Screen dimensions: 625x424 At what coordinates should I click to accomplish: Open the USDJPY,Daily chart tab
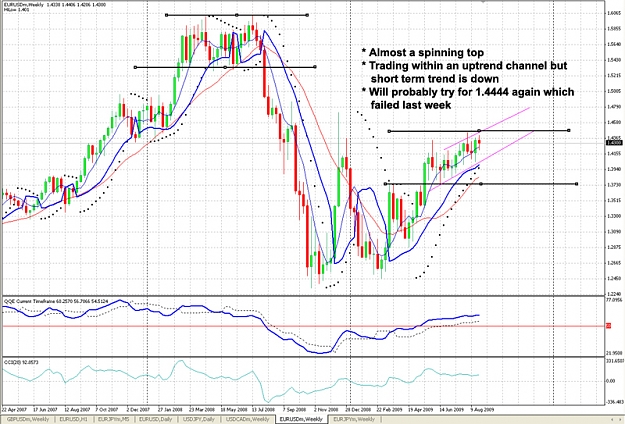click(199, 420)
